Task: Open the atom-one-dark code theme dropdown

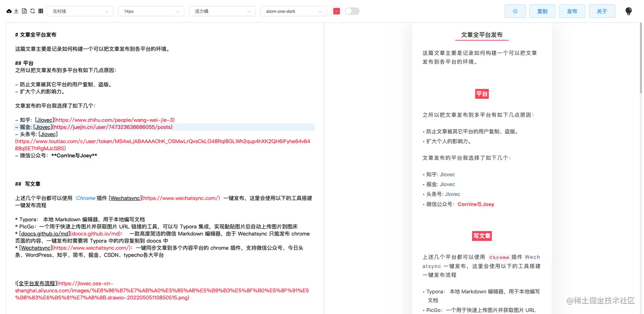Action: click(x=293, y=11)
